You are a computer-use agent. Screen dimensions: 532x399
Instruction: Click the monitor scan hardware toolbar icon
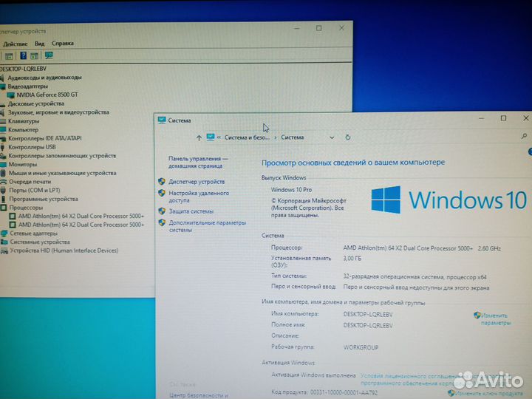[x=49, y=55]
